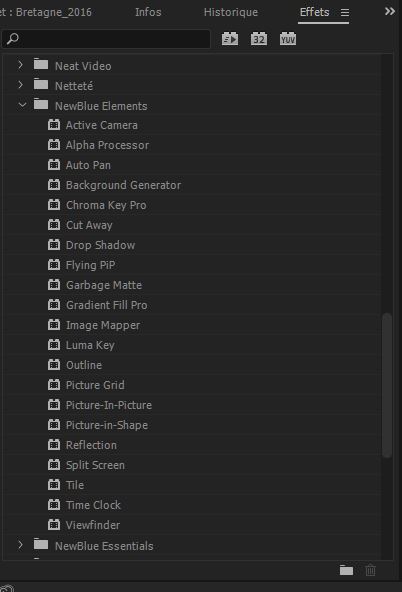
Task: Open the Effets panel menu icon
Action: click(x=345, y=13)
